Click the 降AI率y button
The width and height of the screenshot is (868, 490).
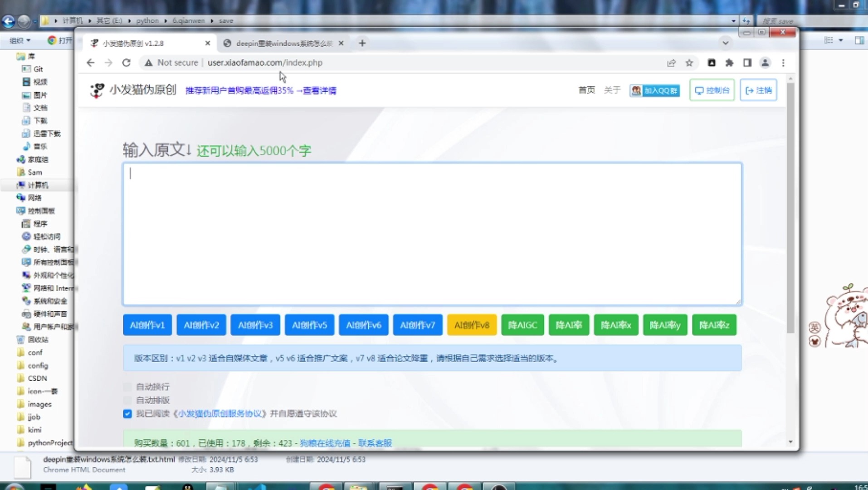tap(665, 325)
